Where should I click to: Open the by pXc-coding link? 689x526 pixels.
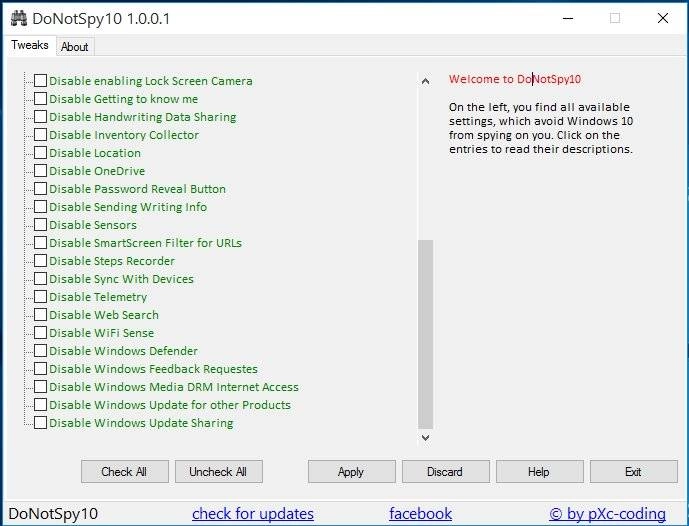pos(607,514)
